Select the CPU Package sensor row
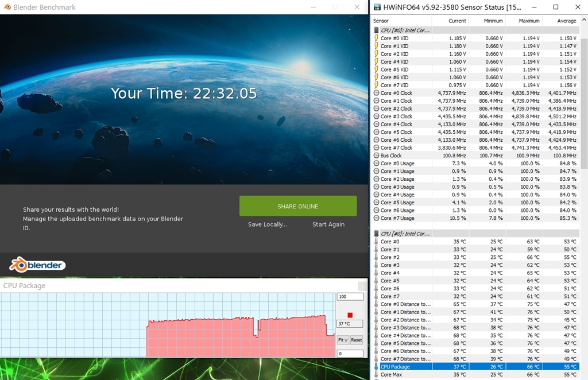This screenshot has width=588, height=380. point(475,366)
